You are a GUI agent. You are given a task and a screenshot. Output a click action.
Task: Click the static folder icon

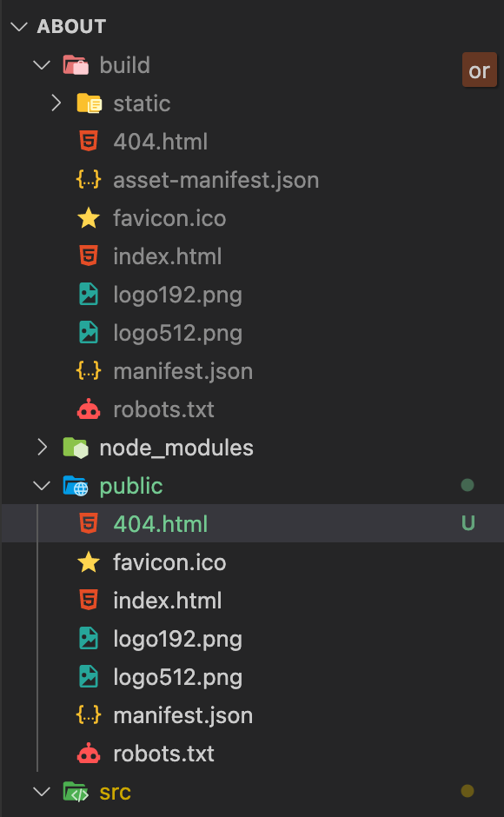90,103
